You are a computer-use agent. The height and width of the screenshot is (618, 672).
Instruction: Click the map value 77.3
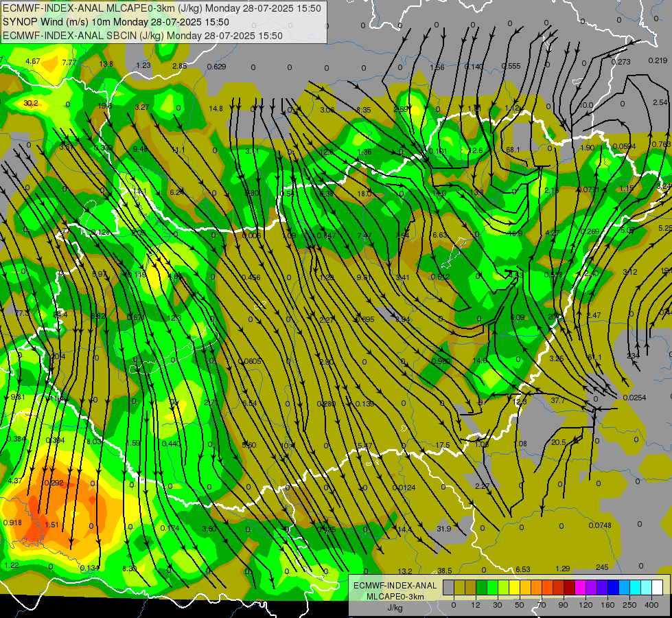(x=21, y=313)
